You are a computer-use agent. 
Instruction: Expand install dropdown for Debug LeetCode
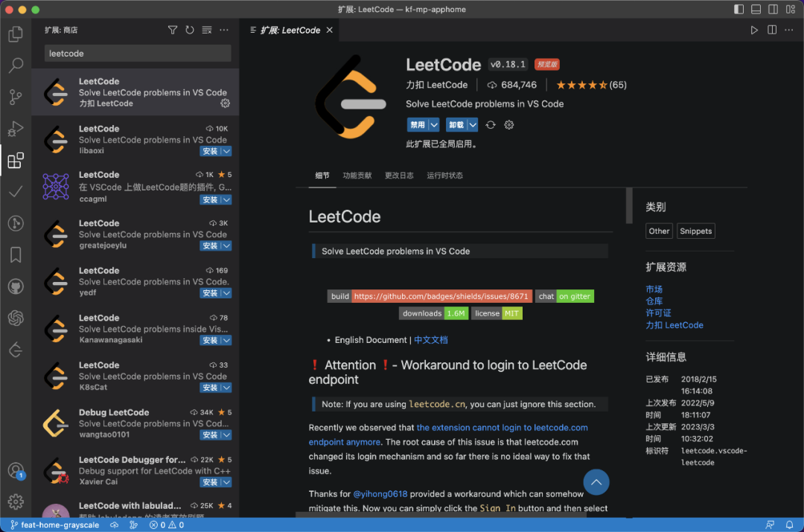pyautogui.click(x=226, y=435)
